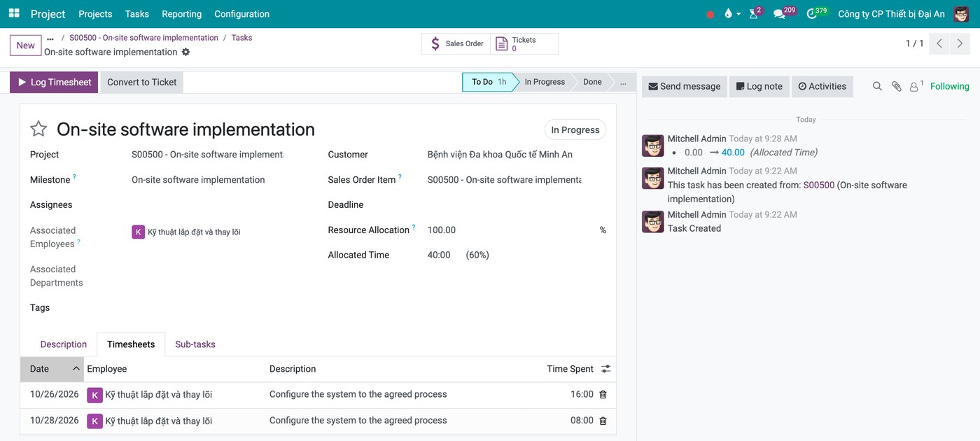Switch to Sub-tasks tab

[x=195, y=344]
